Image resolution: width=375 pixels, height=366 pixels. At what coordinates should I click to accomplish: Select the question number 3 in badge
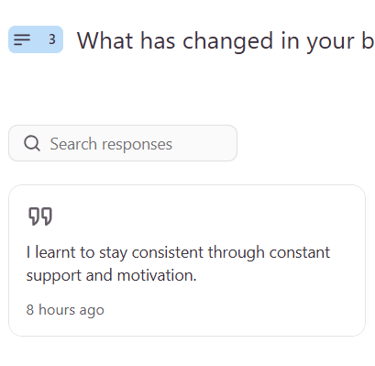coord(52,40)
